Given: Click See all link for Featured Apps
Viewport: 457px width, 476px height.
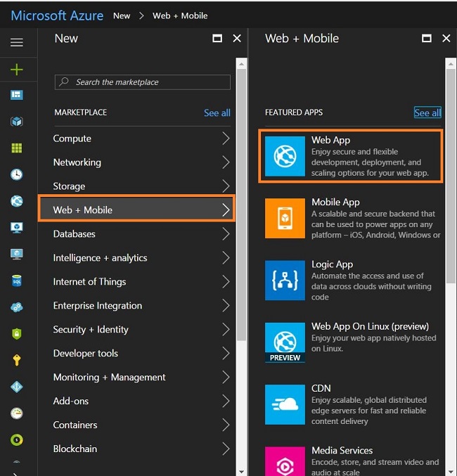Looking at the screenshot, I should 427,112.
